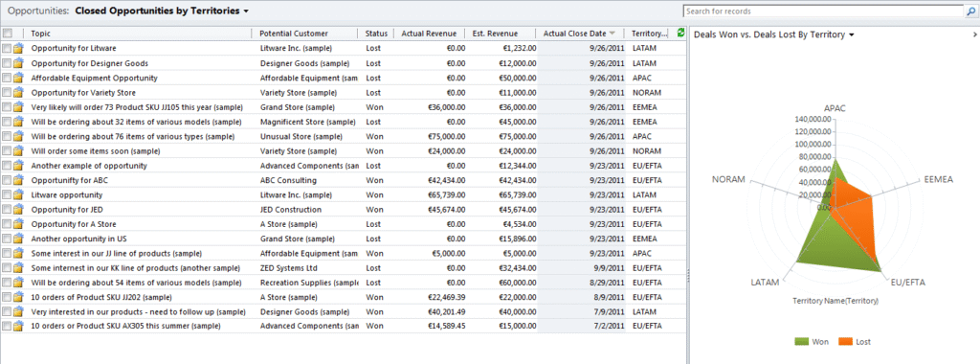Sort by the Topic column header

40,34
